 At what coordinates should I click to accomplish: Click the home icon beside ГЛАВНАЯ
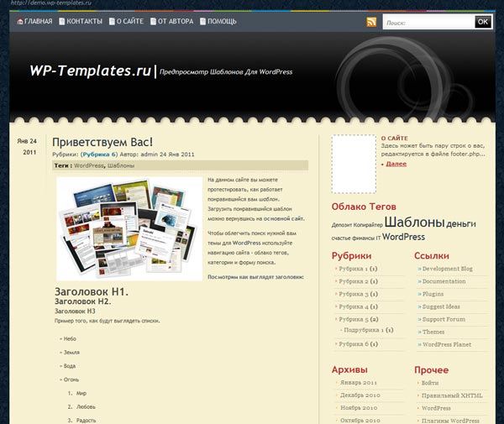(19, 22)
